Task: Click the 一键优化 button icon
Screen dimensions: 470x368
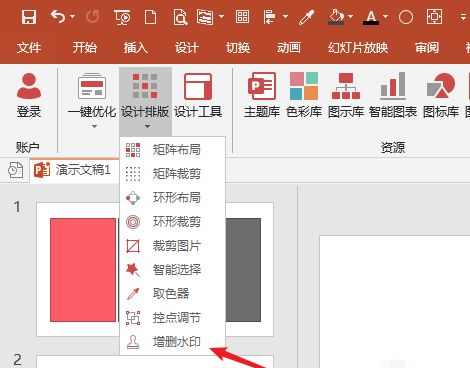Action: [92, 86]
